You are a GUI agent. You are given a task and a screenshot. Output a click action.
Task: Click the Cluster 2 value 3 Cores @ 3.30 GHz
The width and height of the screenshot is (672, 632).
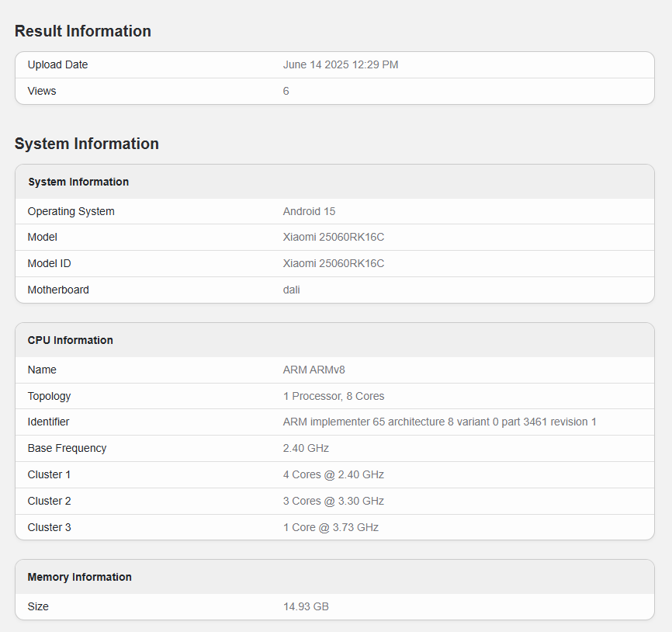[x=334, y=502]
